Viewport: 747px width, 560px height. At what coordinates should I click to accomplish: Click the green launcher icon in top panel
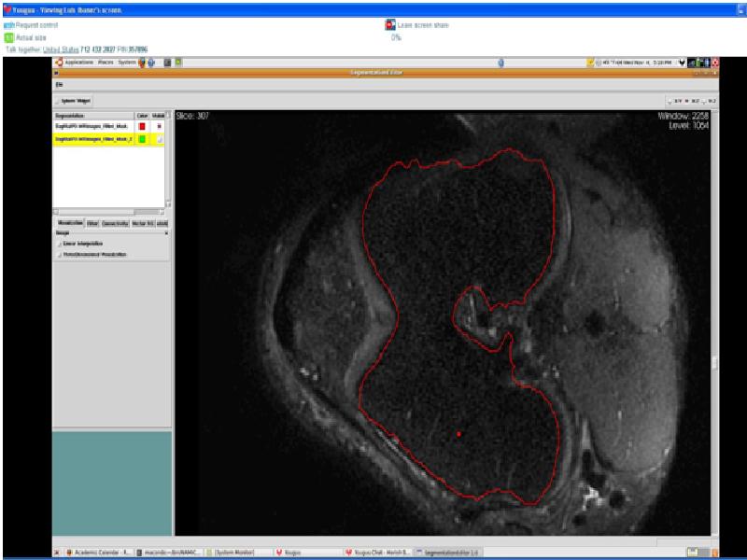[177, 63]
